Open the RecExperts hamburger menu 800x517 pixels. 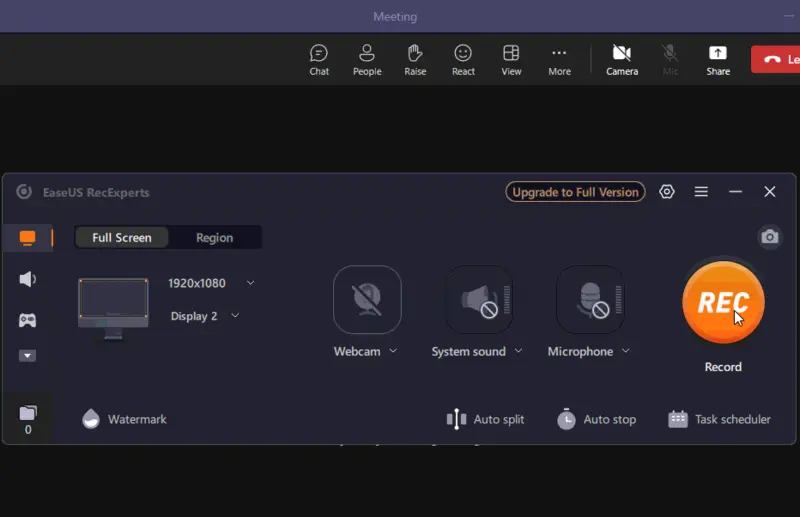(701, 192)
